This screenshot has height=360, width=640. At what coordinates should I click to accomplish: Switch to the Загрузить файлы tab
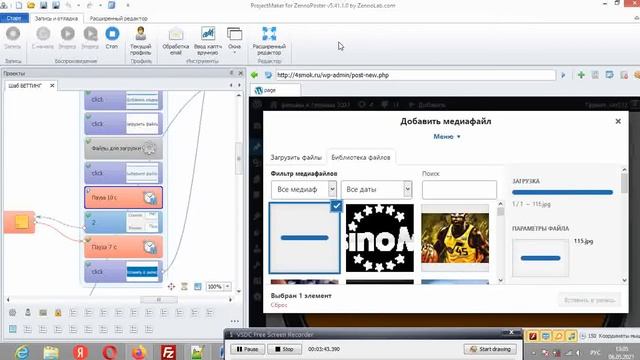pos(296,158)
